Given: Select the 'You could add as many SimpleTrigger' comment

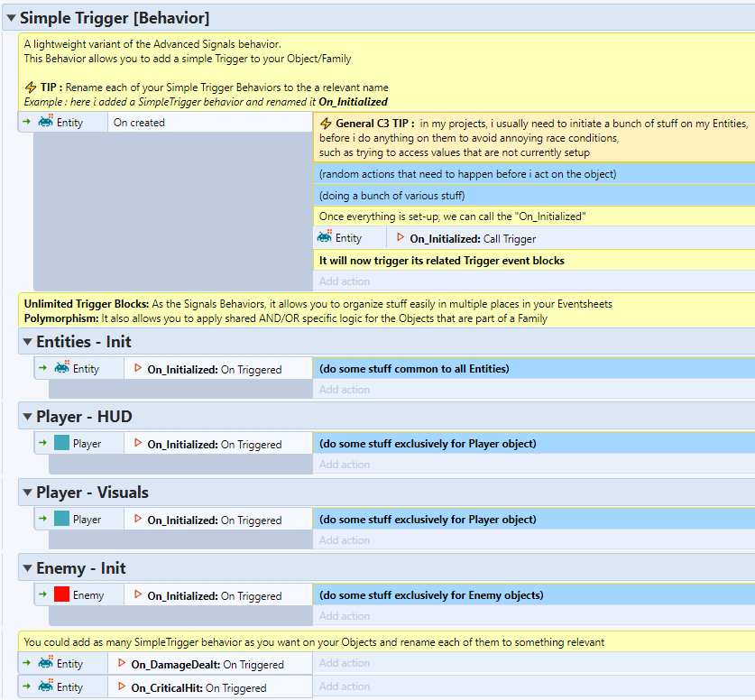Looking at the screenshot, I should 387,641.
